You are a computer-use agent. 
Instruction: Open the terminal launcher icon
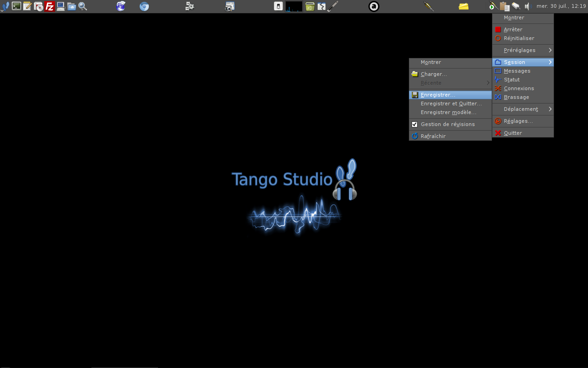pos(17,6)
